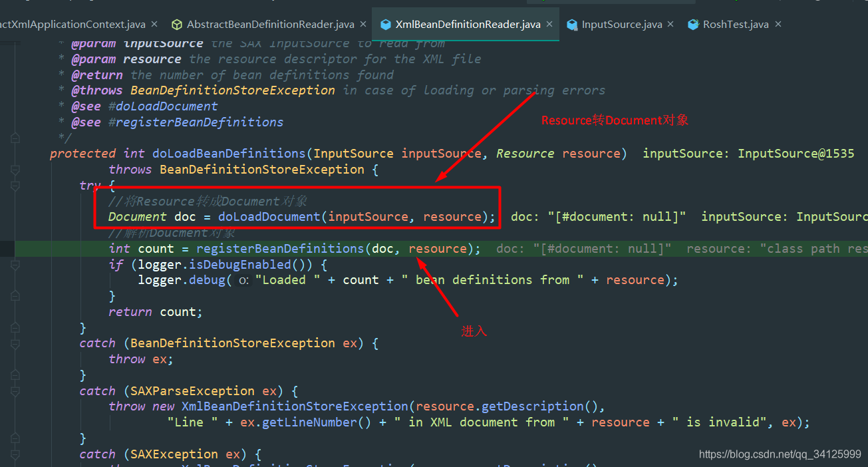Collapse the if logger.isDebugEnabled block

(15, 264)
